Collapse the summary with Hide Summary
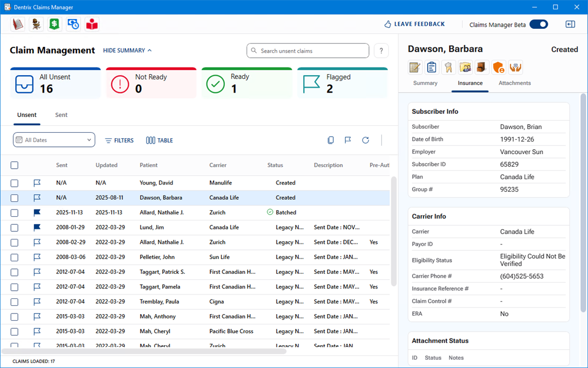The width and height of the screenshot is (588, 368). point(127,51)
